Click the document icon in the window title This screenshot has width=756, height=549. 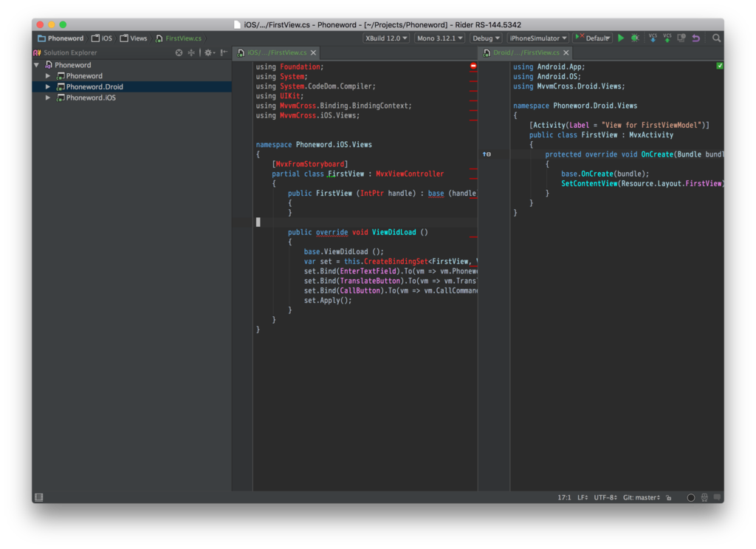[x=237, y=24]
